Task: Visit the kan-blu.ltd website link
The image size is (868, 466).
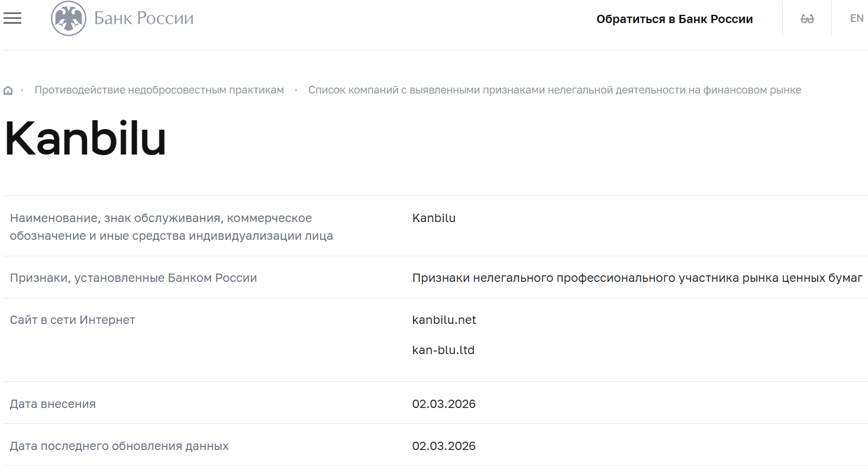Action: click(444, 349)
